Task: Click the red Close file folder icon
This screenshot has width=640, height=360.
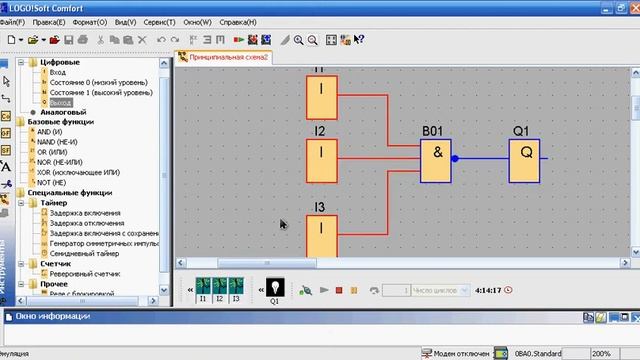Action: pyautogui.click(x=54, y=40)
